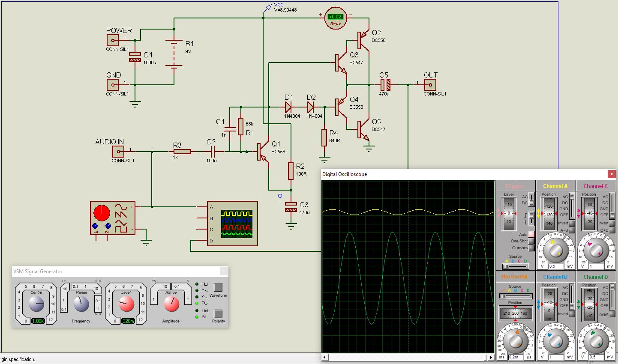This screenshot has width=618, height=364.
Task: Select the B1 9V battery component
Action: [x=174, y=54]
